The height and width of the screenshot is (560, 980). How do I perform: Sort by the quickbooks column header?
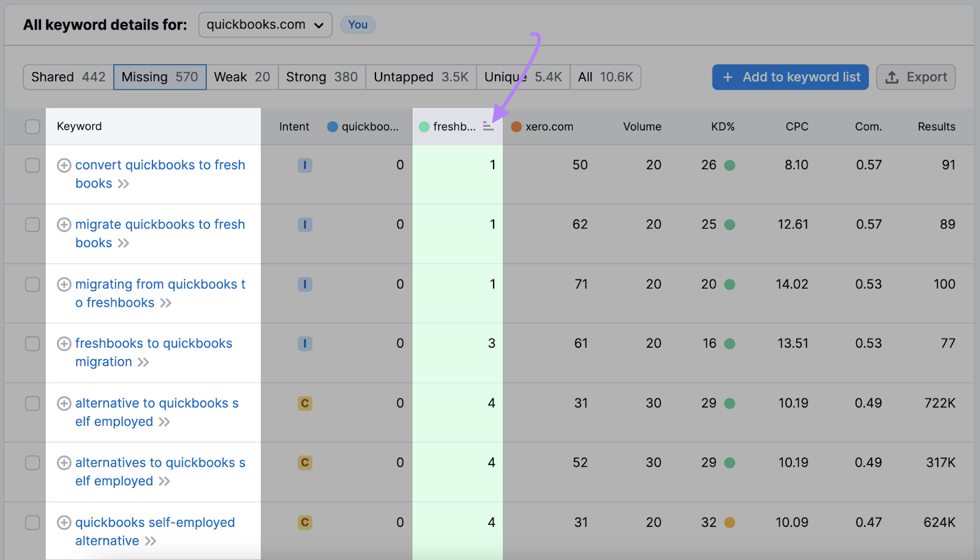[x=363, y=127]
